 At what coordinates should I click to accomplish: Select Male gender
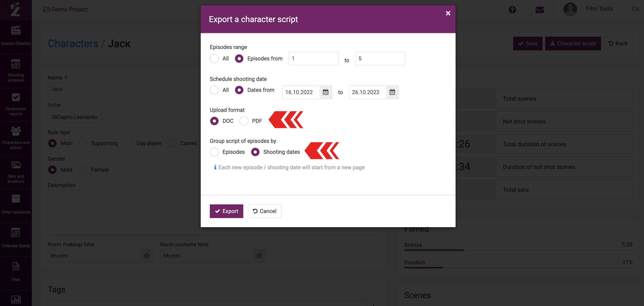(x=52, y=170)
